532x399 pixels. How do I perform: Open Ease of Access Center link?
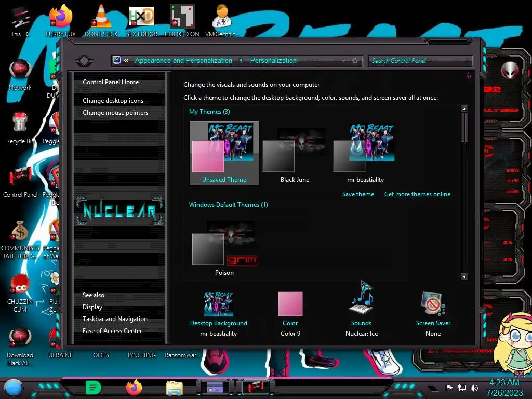pyautogui.click(x=112, y=331)
